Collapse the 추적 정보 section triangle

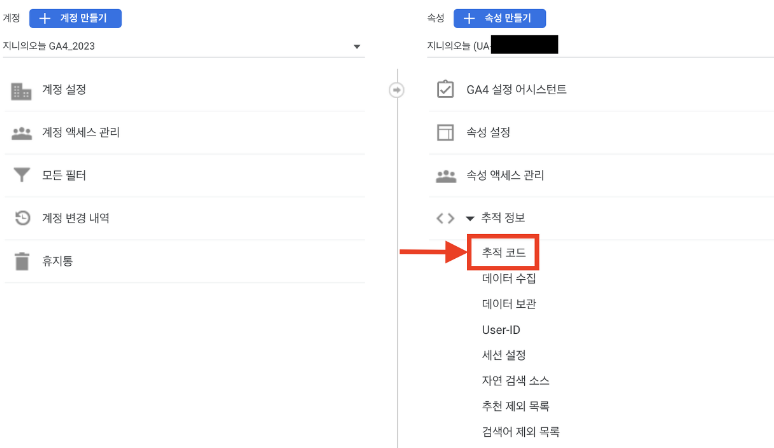coord(470,218)
